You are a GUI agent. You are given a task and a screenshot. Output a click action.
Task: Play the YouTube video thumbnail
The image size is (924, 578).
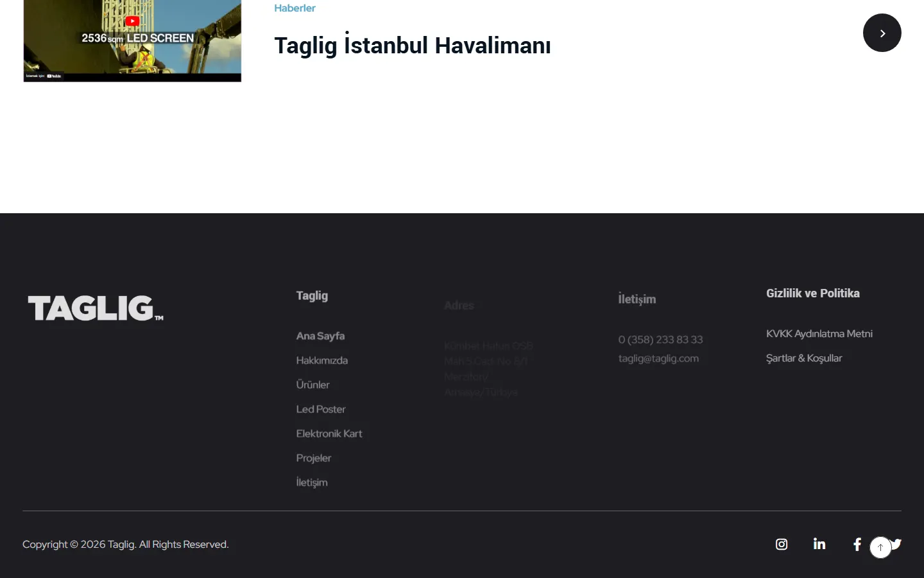132,40
